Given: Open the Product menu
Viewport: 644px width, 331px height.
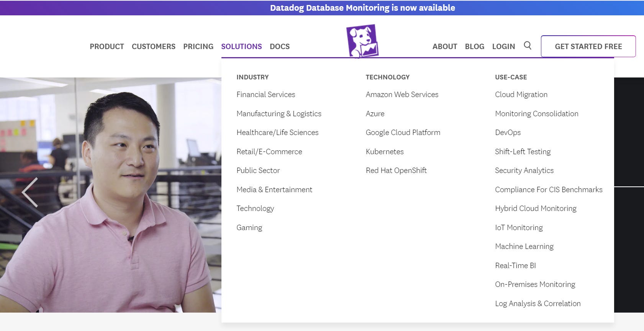Looking at the screenshot, I should [x=107, y=46].
